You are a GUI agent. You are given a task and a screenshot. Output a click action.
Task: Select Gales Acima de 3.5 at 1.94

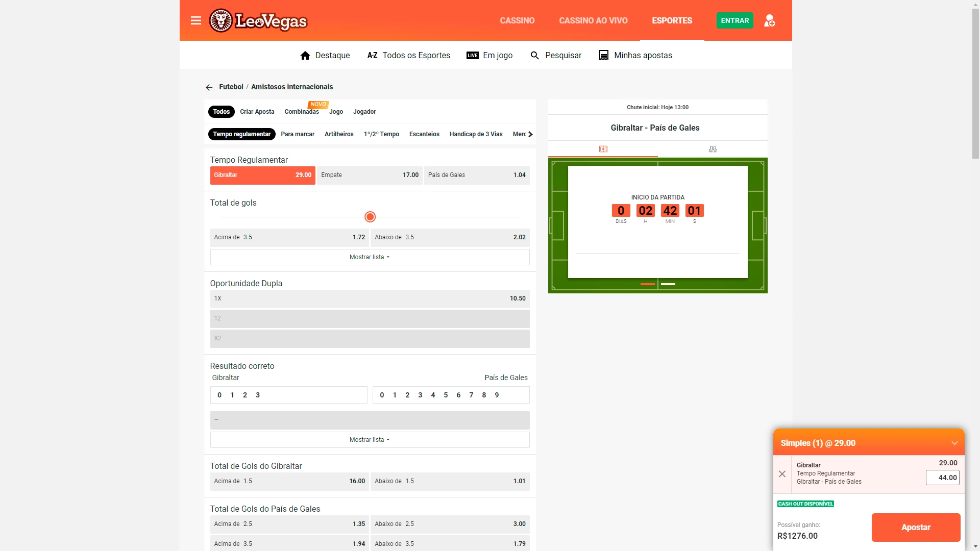click(289, 543)
